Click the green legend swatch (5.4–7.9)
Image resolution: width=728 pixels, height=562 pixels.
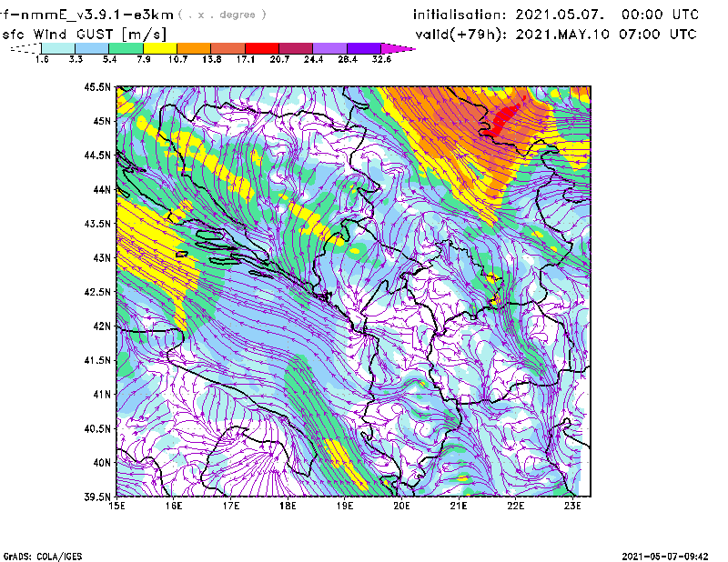126,48
